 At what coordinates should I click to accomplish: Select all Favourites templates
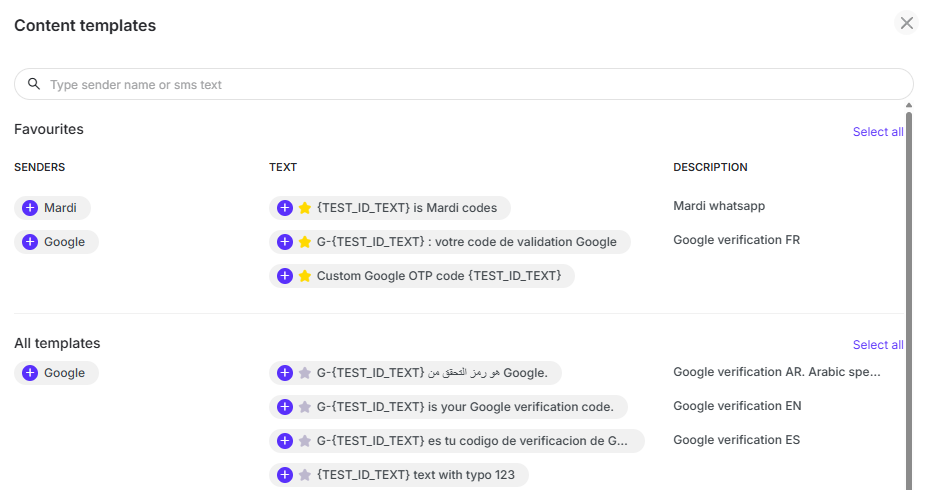tap(877, 132)
